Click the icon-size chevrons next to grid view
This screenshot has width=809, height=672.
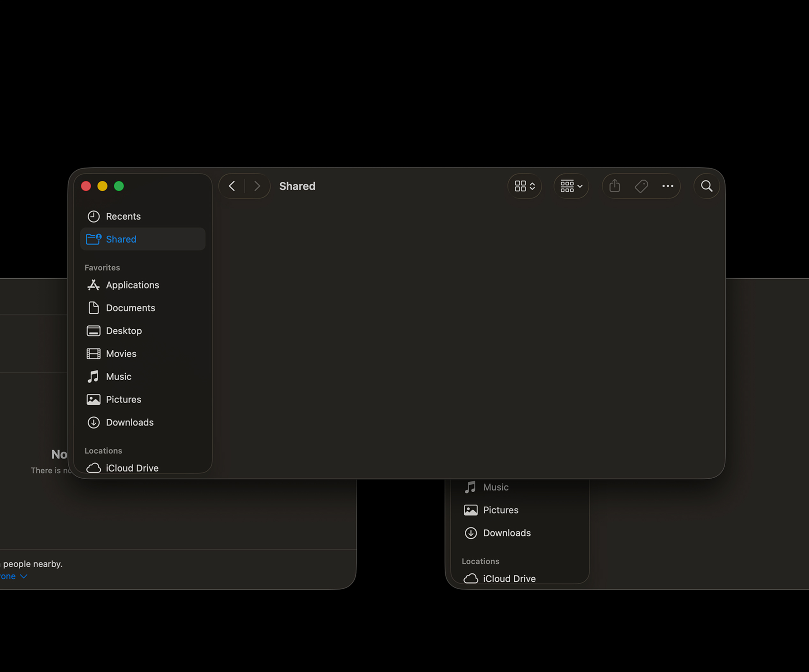pos(533,186)
